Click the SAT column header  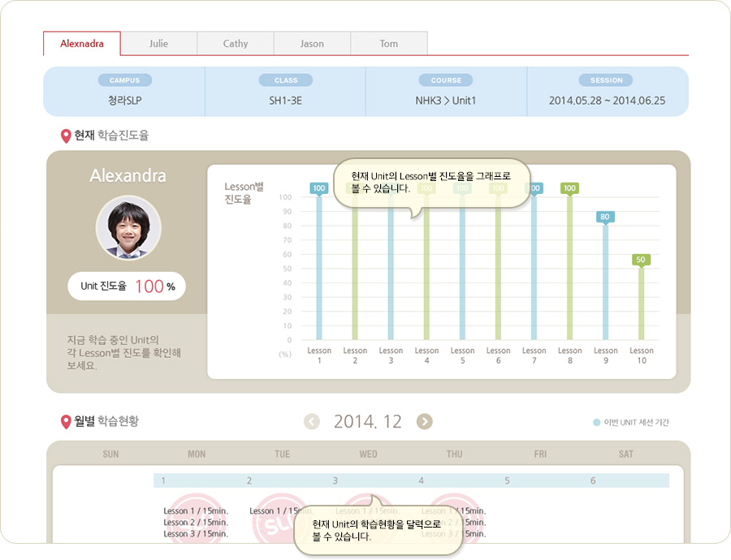coord(626,454)
